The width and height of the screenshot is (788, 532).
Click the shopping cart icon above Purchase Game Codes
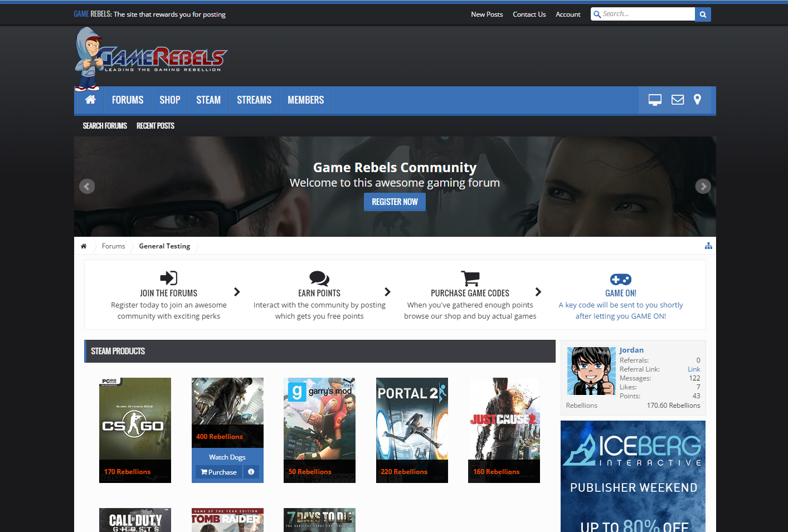point(470,278)
